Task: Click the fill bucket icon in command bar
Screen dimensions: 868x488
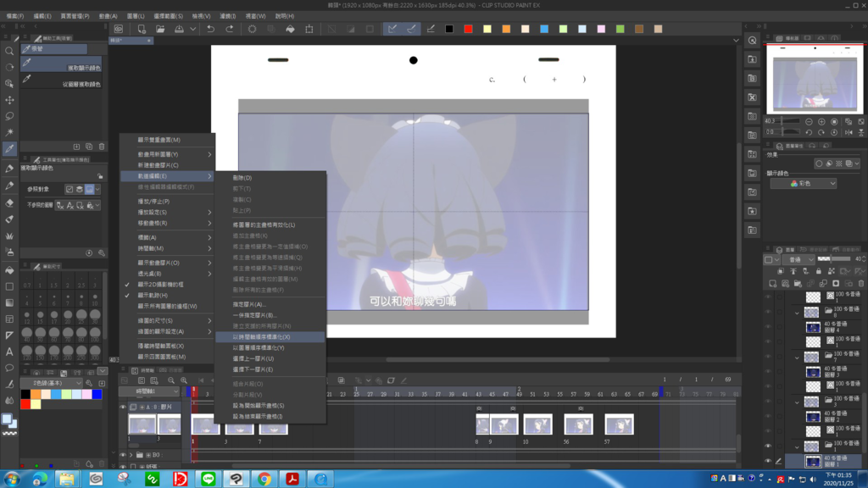Action: (290, 29)
